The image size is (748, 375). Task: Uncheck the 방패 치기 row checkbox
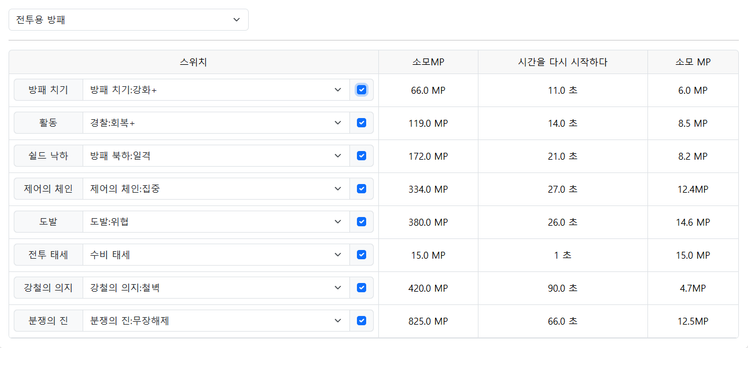(x=361, y=90)
